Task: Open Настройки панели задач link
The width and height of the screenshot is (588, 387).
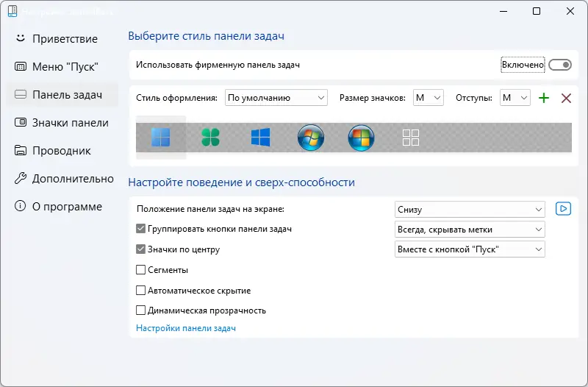Action: [x=186, y=328]
